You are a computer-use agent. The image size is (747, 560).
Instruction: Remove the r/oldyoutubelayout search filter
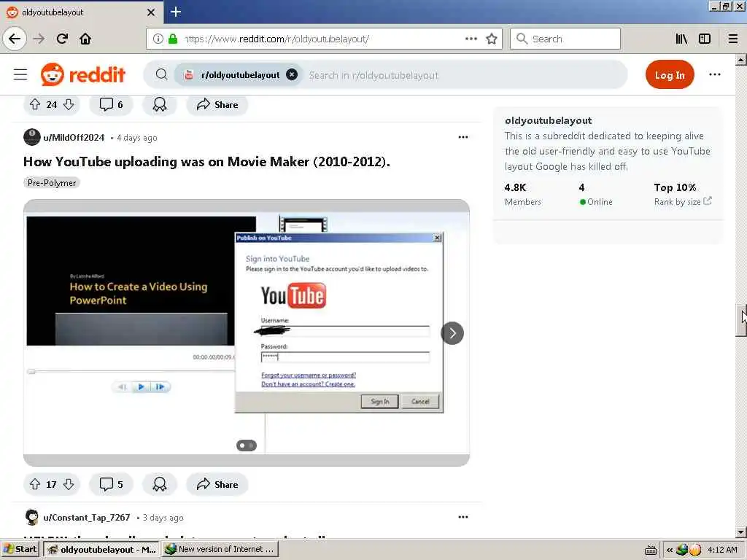point(292,74)
